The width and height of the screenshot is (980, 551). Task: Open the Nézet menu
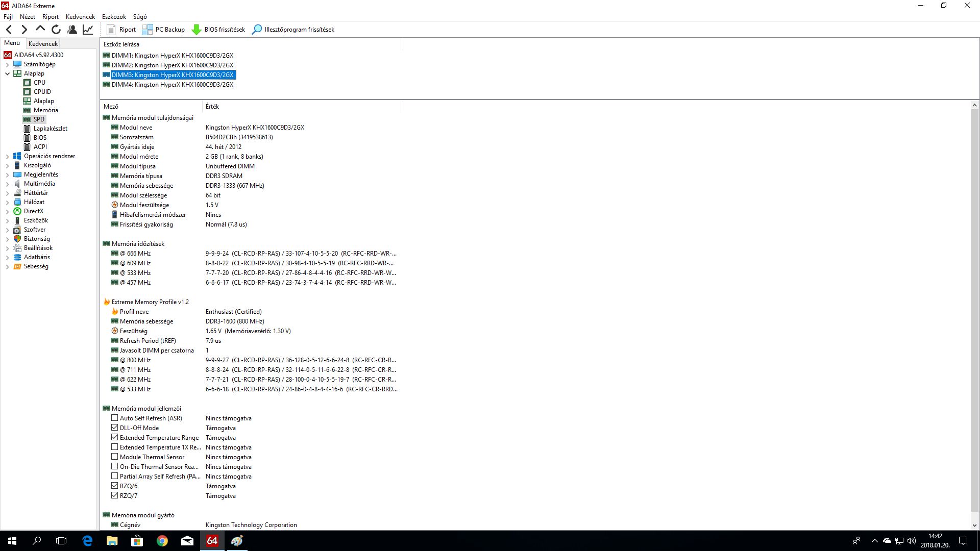(x=28, y=17)
